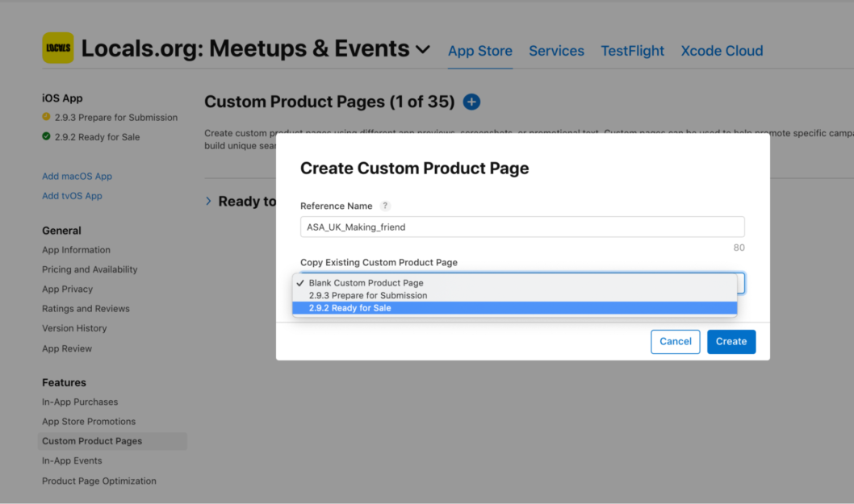Cancel creating the custom product page
Screen dimensions: 854x504
[675, 341]
